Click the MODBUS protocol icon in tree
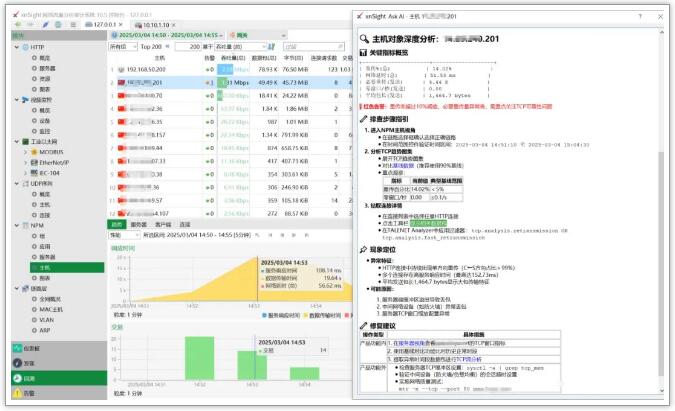This screenshot has width=675, height=411. point(32,151)
